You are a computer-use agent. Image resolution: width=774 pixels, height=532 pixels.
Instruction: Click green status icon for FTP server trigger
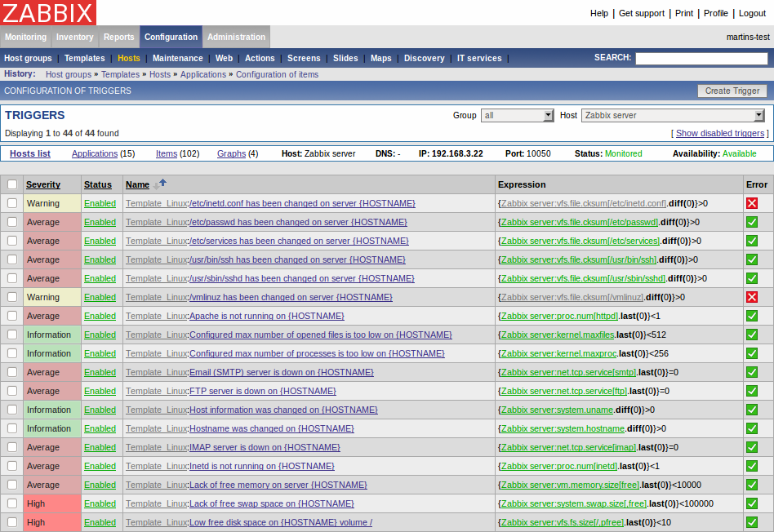coord(752,391)
